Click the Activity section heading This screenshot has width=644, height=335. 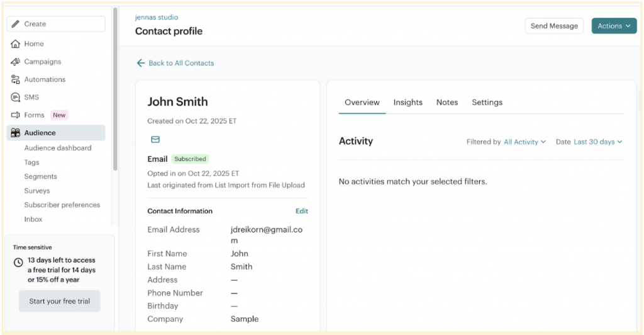pyautogui.click(x=356, y=141)
